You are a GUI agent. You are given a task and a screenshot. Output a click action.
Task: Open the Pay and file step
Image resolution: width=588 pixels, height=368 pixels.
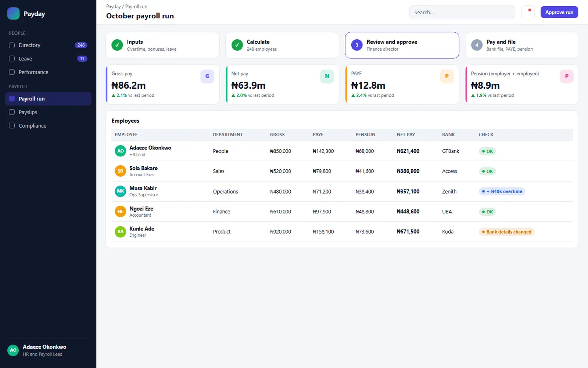pos(522,45)
